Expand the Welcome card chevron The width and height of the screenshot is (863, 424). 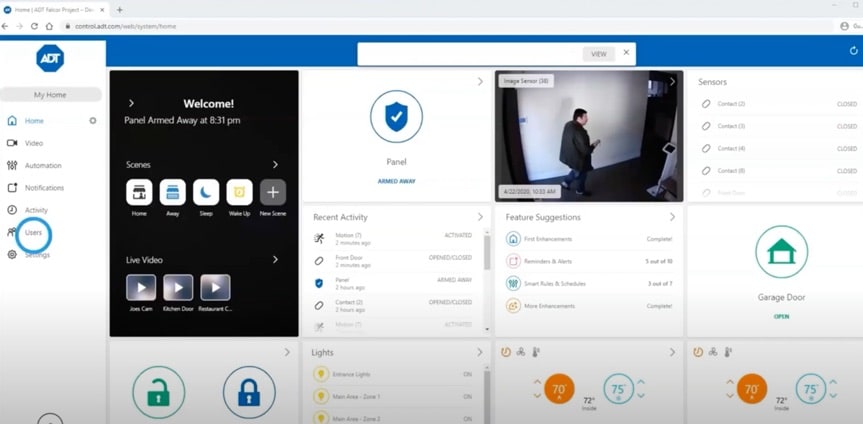131,103
